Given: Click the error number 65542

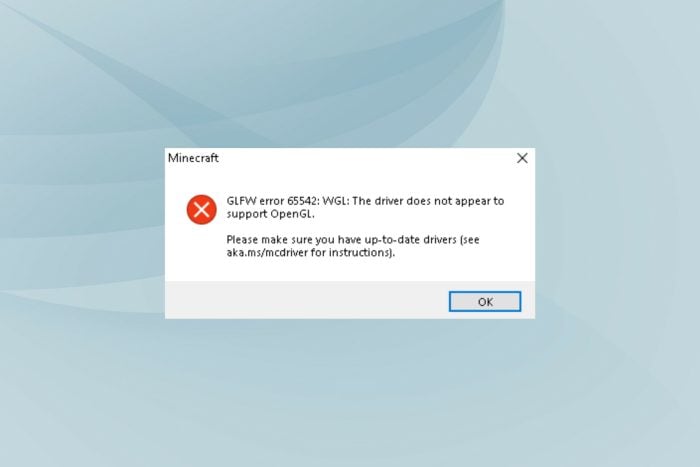Looking at the screenshot, I should coord(304,201).
